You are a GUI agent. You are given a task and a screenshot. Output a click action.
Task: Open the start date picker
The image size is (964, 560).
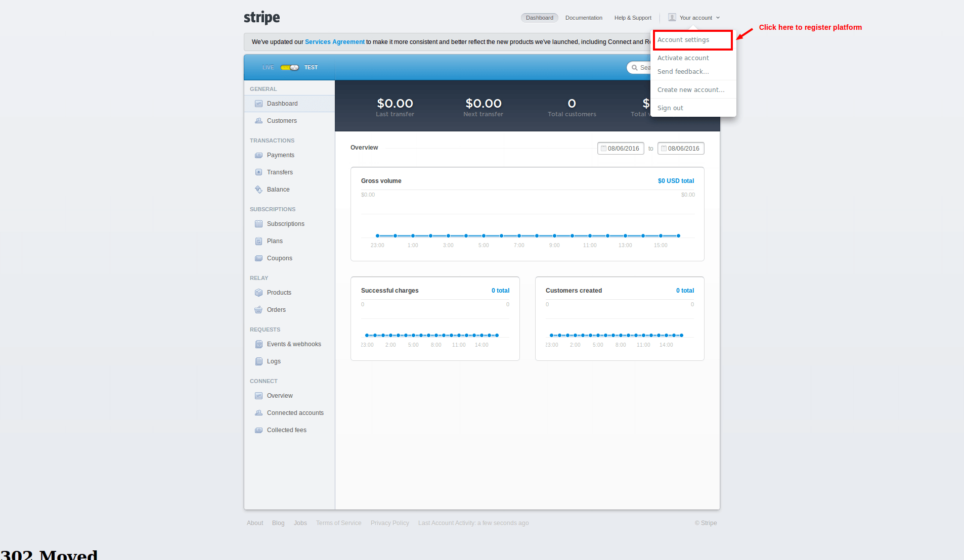pyautogui.click(x=621, y=149)
